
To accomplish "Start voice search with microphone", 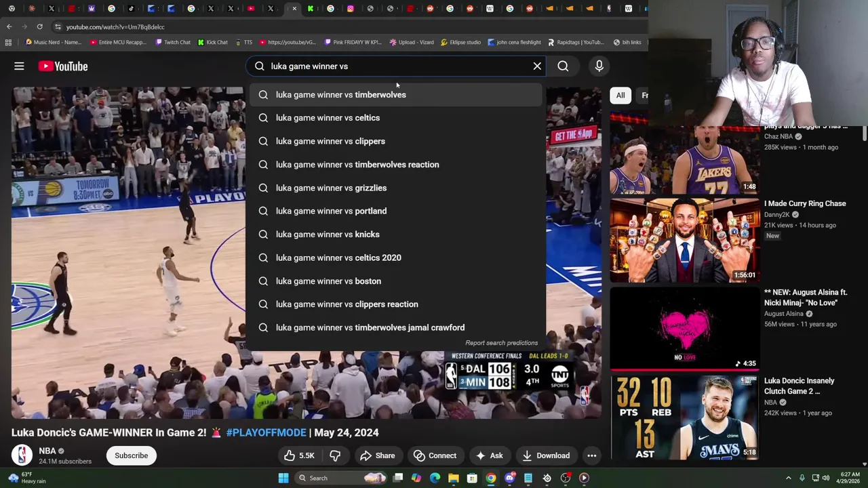I will click(x=599, y=66).
